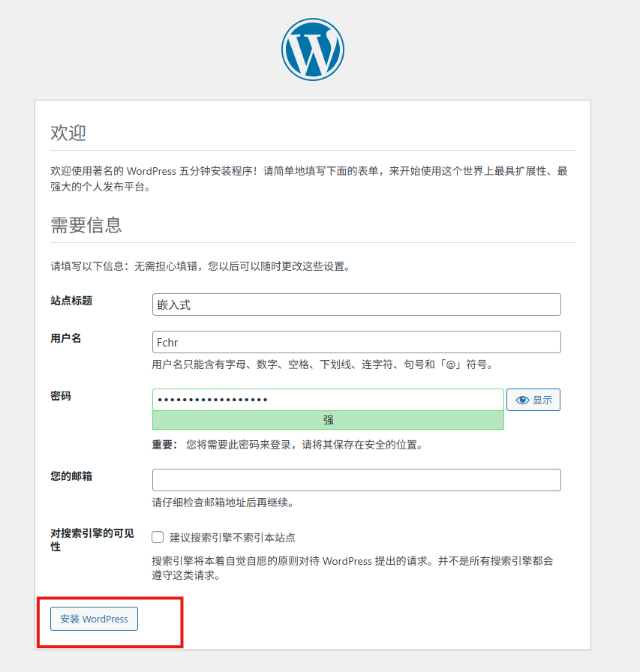Click the 用户名 field label
The width and height of the screenshot is (640, 672).
pos(66,338)
